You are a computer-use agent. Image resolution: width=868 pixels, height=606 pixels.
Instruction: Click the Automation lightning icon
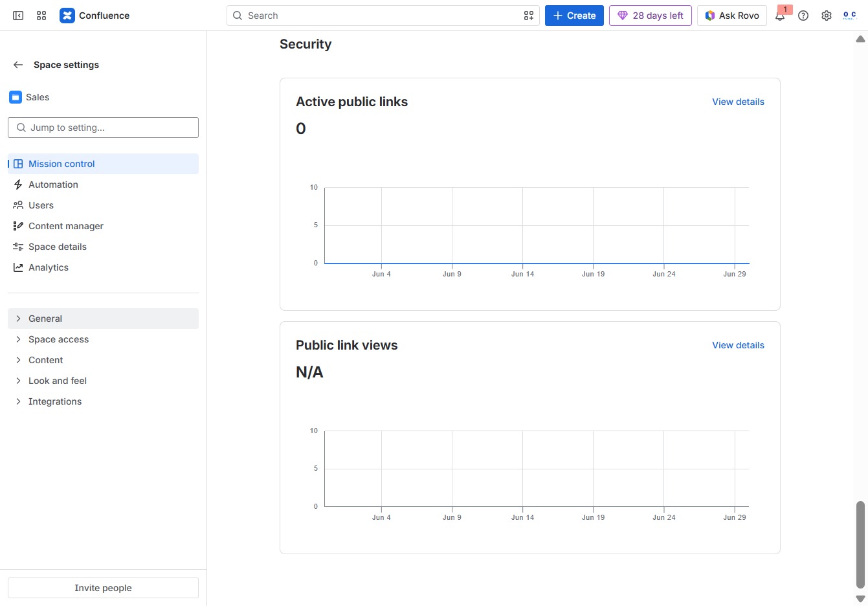(x=18, y=185)
